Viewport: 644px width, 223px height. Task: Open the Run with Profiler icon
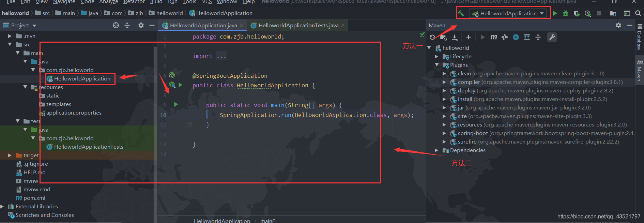[588, 13]
